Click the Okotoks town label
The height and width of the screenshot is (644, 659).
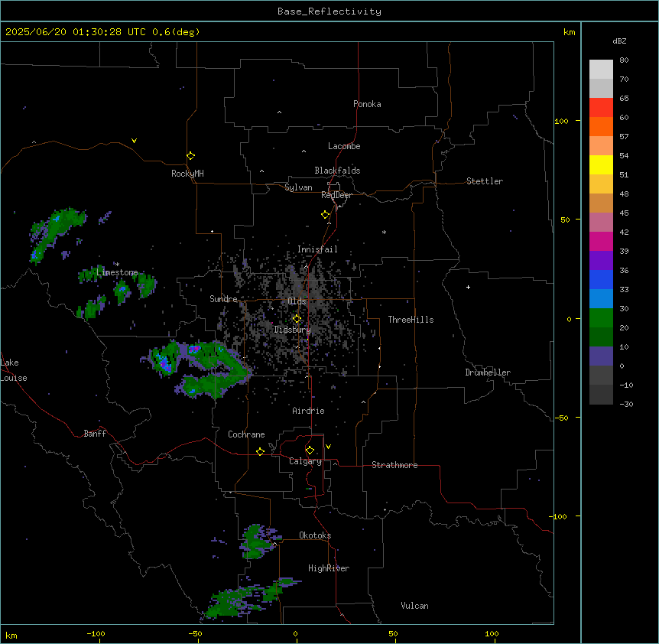(x=315, y=535)
